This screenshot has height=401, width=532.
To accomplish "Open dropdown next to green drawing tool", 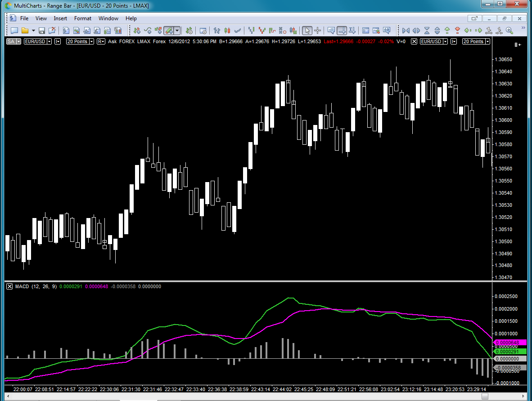I will click(x=177, y=31).
